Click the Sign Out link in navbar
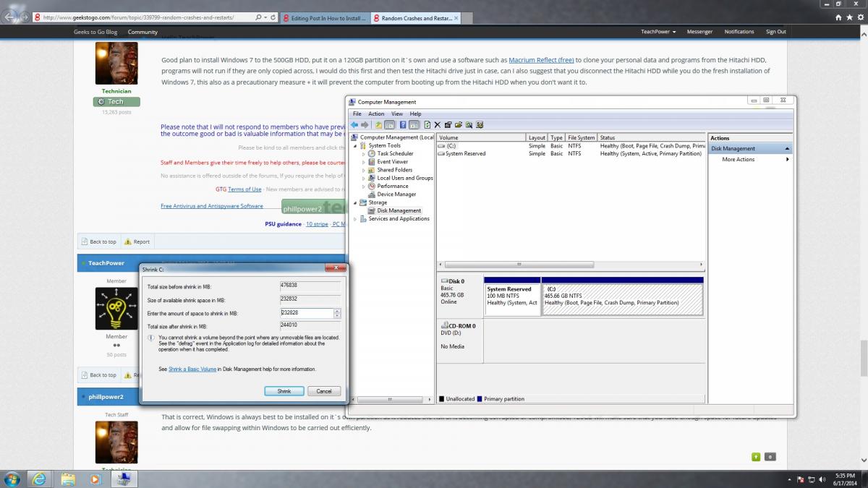The height and width of the screenshot is (488, 868). [776, 32]
